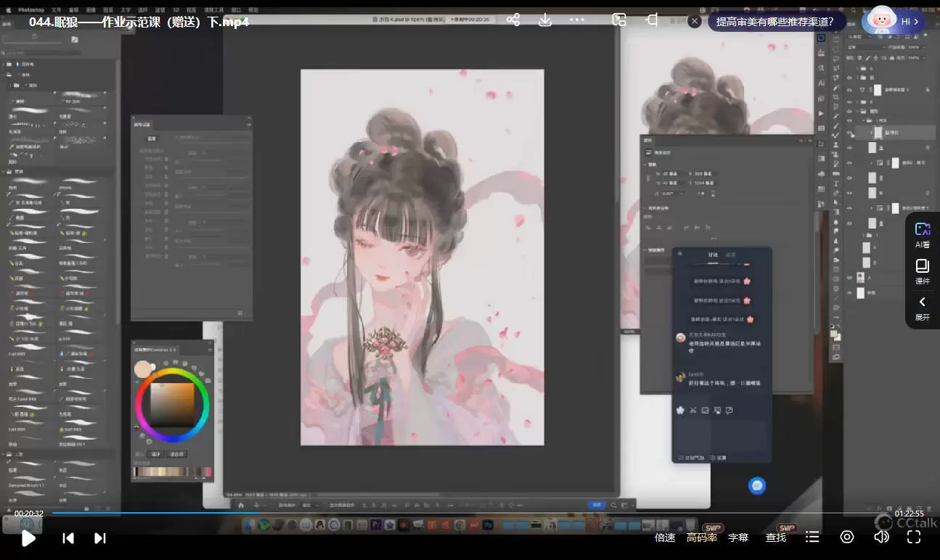Image resolution: width=940 pixels, height=560 pixels.
Task: Click the foreground color circle in color wheel panel
Action: pyautogui.click(x=143, y=368)
